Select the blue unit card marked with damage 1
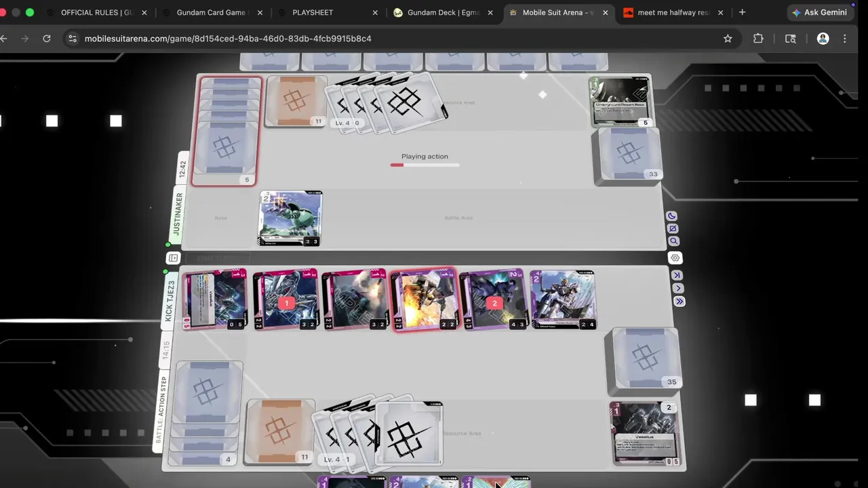This screenshot has width=868, height=488. [x=285, y=300]
